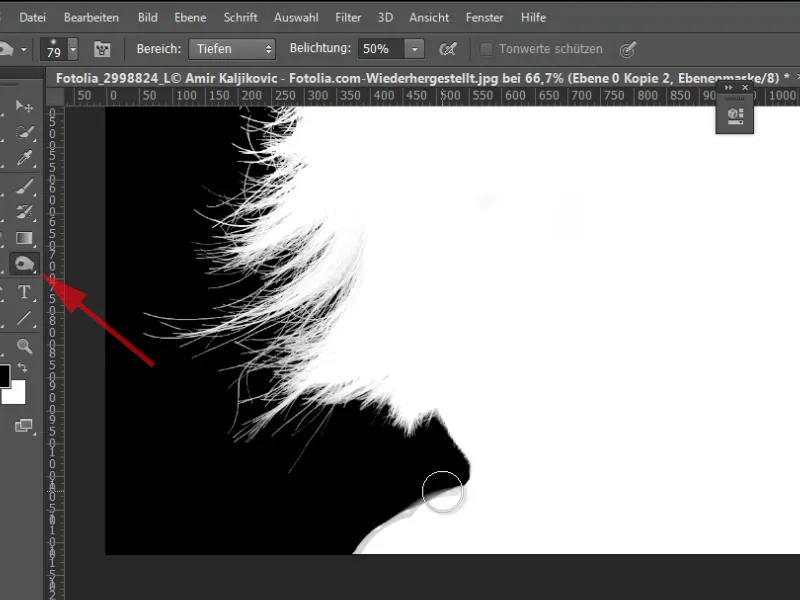Select the History Brush tool

tap(25, 212)
